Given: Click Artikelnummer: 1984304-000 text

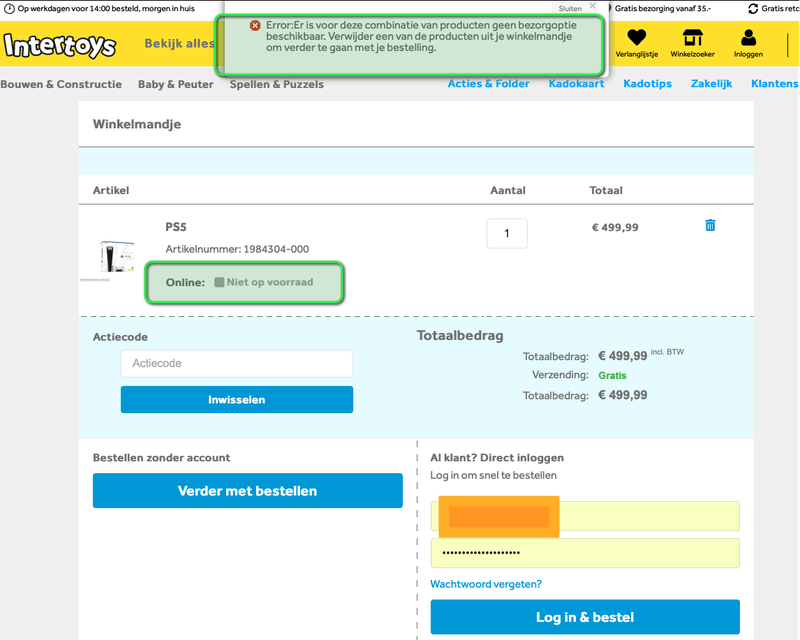Looking at the screenshot, I should click(237, 249).
